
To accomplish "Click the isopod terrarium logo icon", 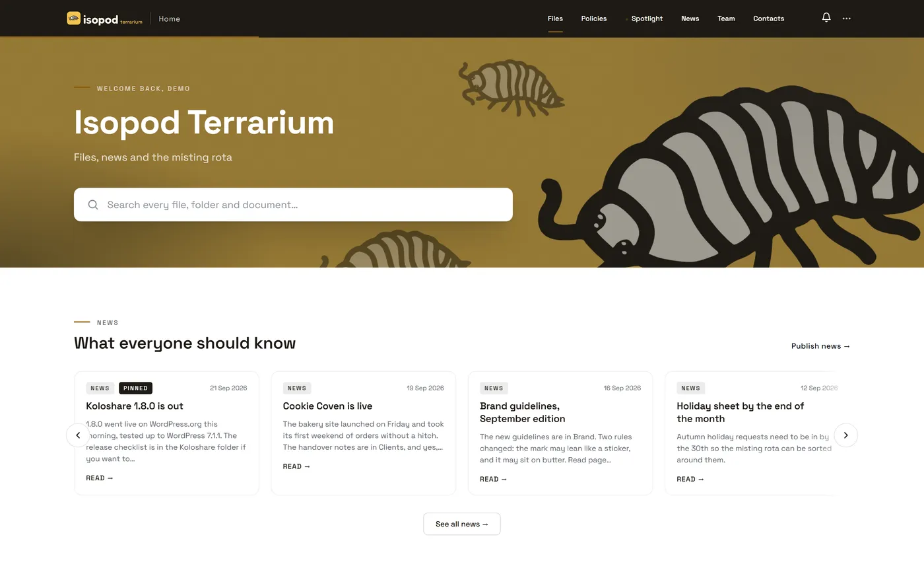I will coord(73,18).
